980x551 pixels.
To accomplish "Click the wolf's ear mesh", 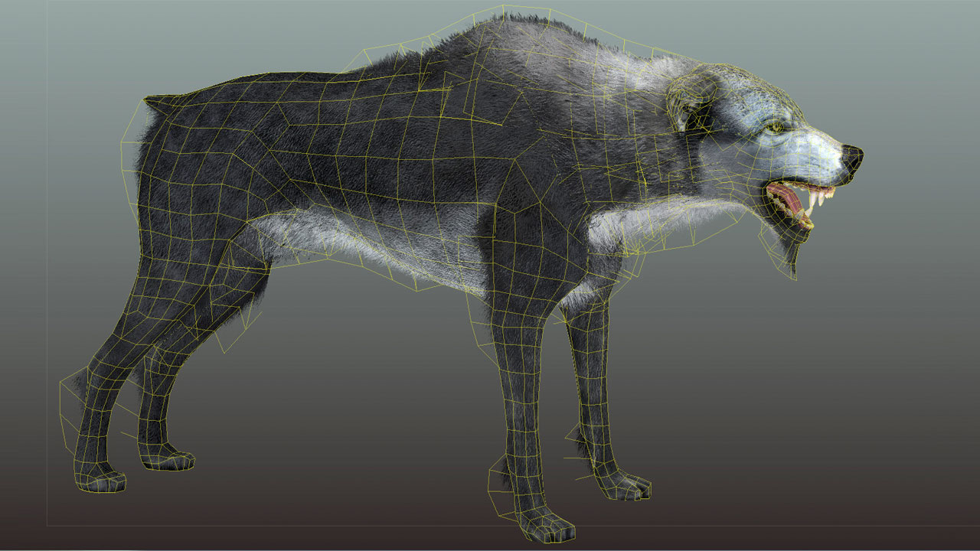I will (688, 99).
